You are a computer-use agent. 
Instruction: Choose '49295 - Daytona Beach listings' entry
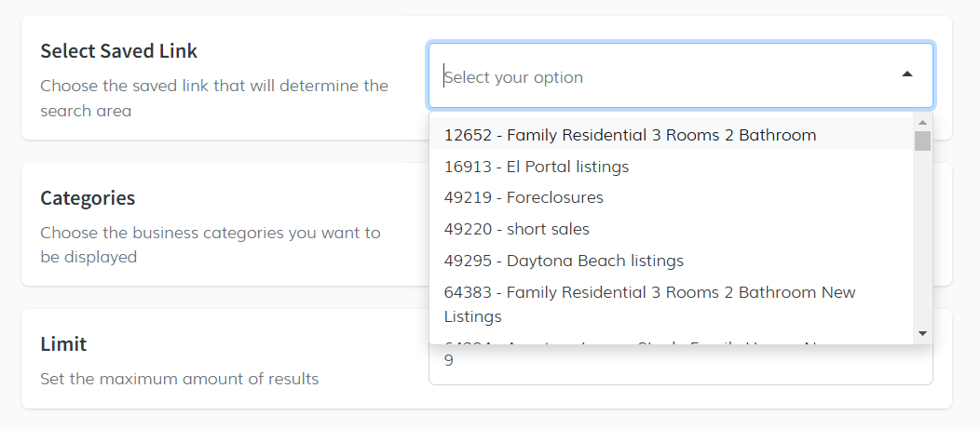564,261
